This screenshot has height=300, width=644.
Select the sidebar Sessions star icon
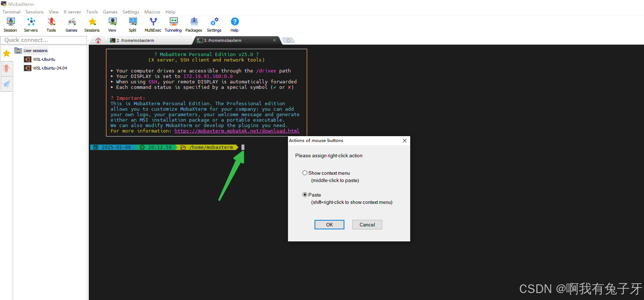pyautogui.click(x=7, y=54)
